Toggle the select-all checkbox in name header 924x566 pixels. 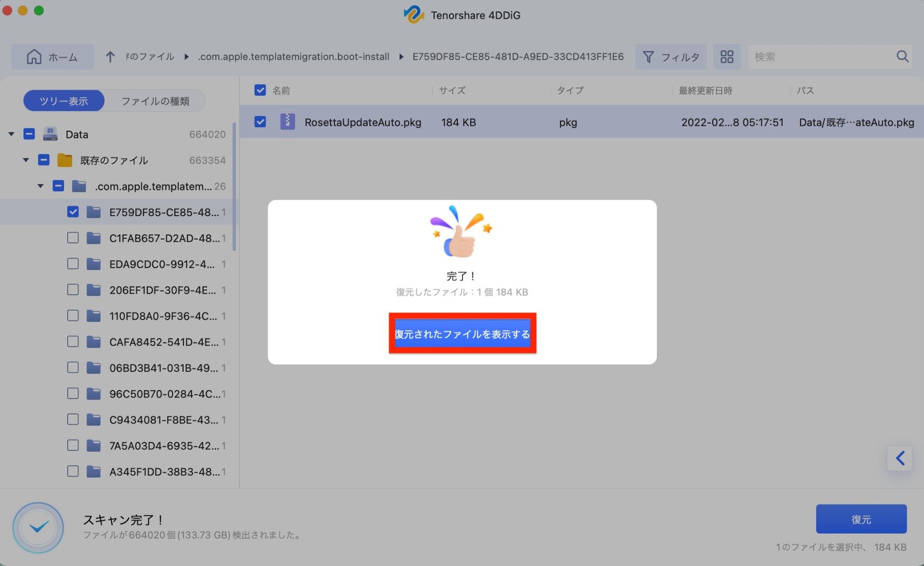click(260, 90)
